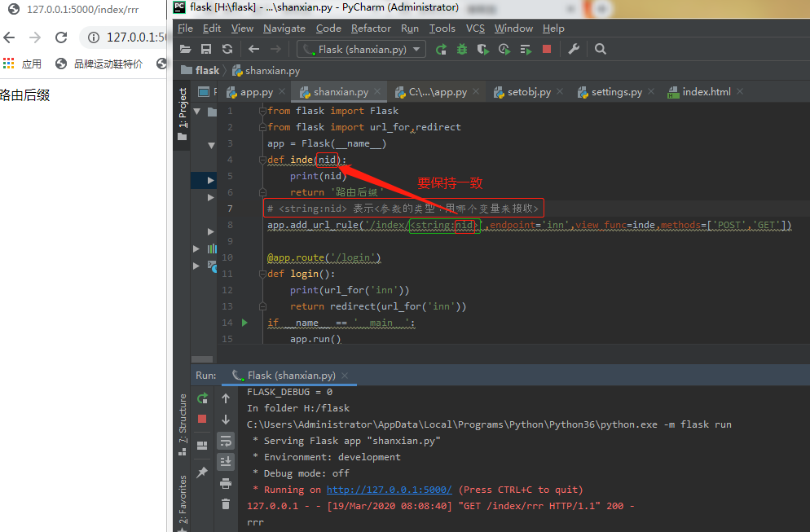Click the red stop square in Run panel
This screenshot has height=532, width=810.
click(202, 419)
